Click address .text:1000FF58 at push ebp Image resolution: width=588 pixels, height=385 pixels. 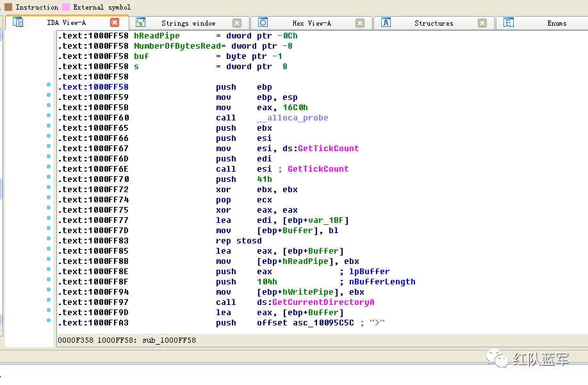[93, 87]
